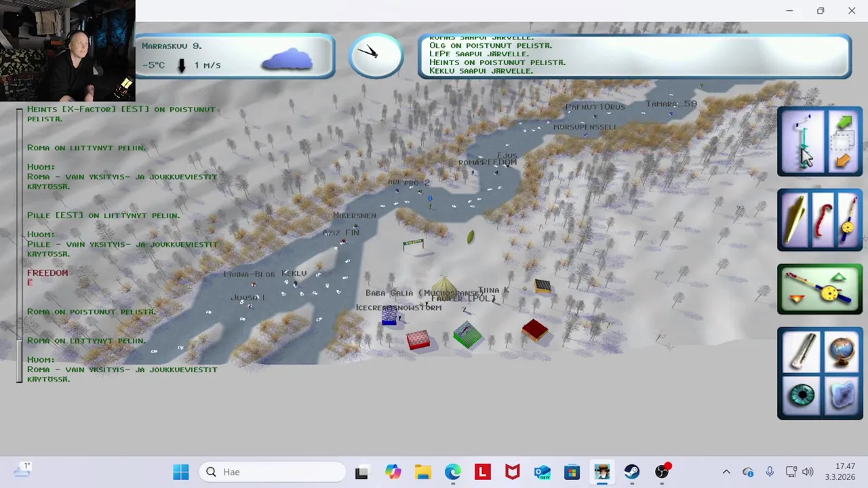Choose the golden jig lure
The height and width of the screenshot is (488, 868).
[x=795, y=220]
